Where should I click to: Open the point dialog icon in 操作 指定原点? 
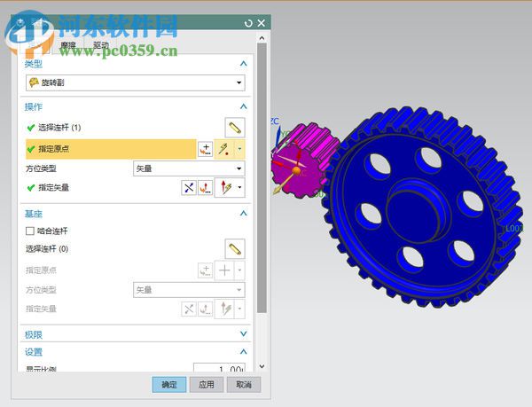tap(206, 149)
